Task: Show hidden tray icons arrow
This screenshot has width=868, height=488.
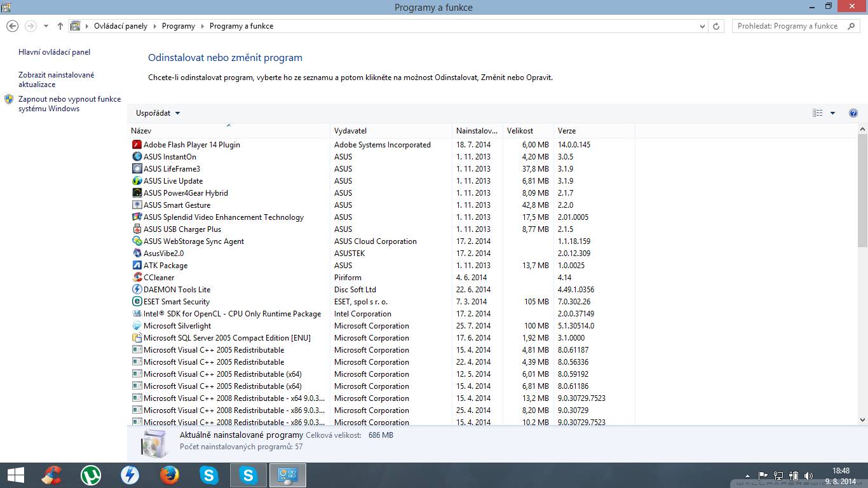Action: coord(748,475)
